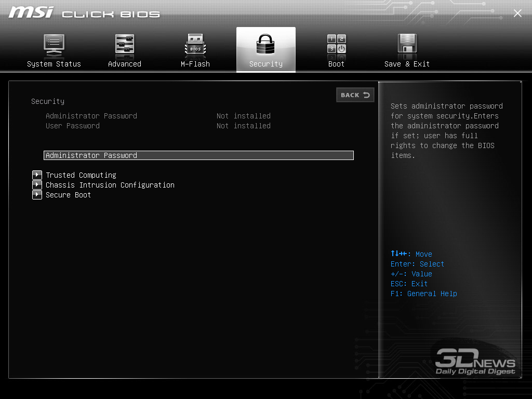532x399 pixels.
Task: Click the System Status monitor icon
Action: [54, 45]
